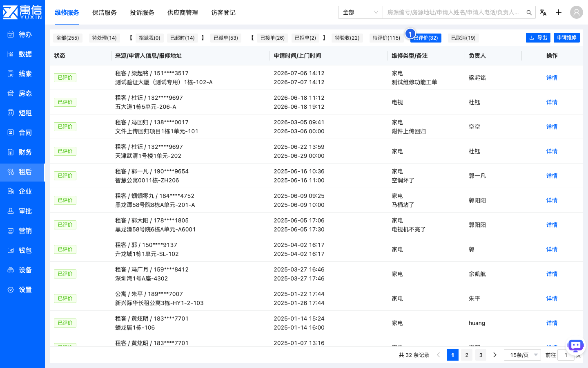This screenshot has height=368, width=588.
Task: Switch to 维修服务 tab
Action: click(67, 13)
